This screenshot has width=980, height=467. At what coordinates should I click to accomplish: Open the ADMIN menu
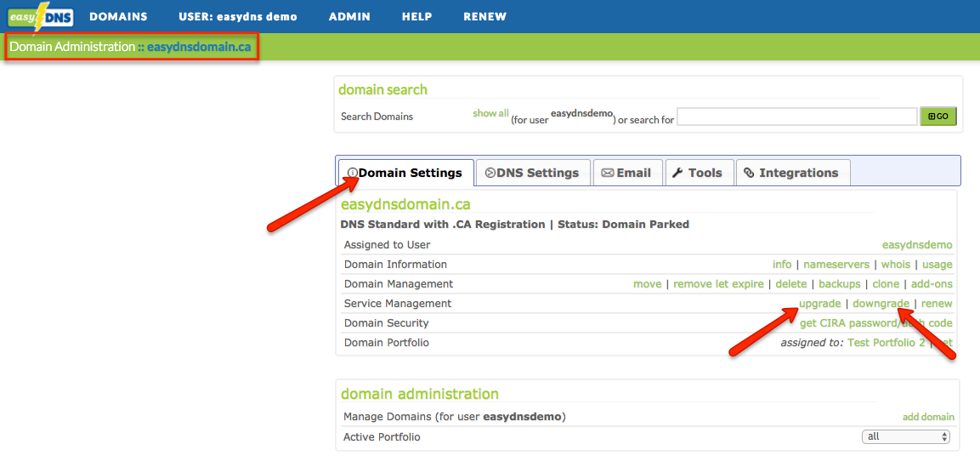click(x=349, y=17)
